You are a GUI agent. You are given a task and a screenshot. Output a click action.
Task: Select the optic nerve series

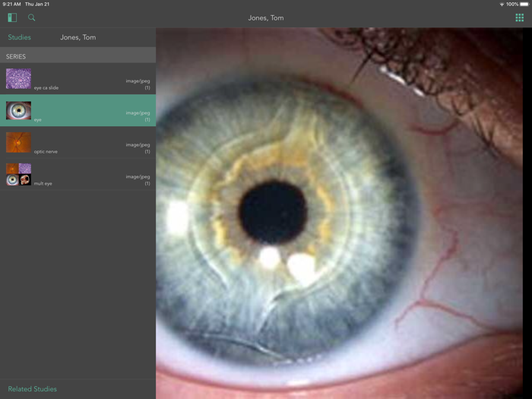coord(78,143)
